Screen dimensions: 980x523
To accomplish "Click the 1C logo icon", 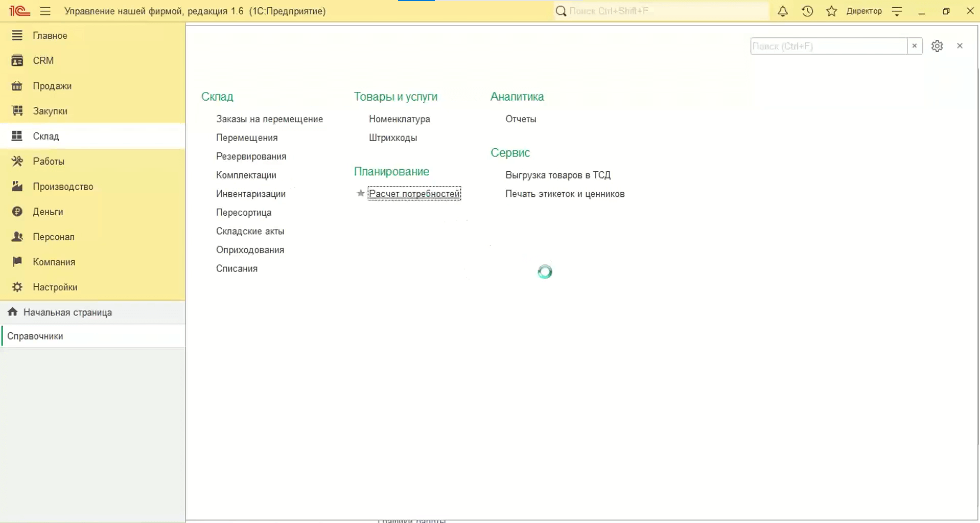I will (20, 11).
